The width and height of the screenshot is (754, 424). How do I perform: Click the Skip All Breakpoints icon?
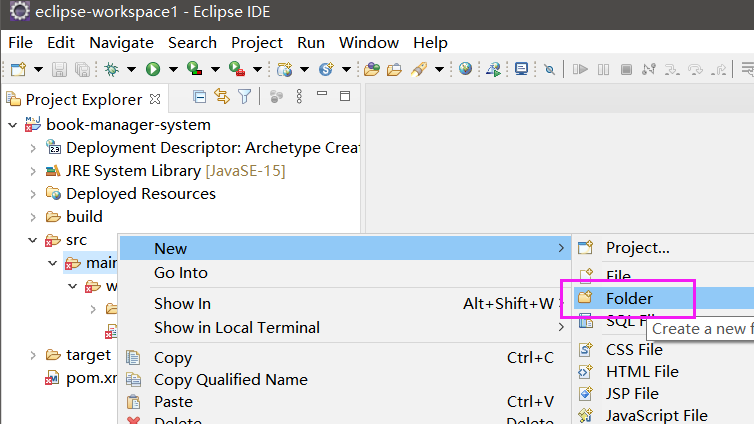point(549,70)
